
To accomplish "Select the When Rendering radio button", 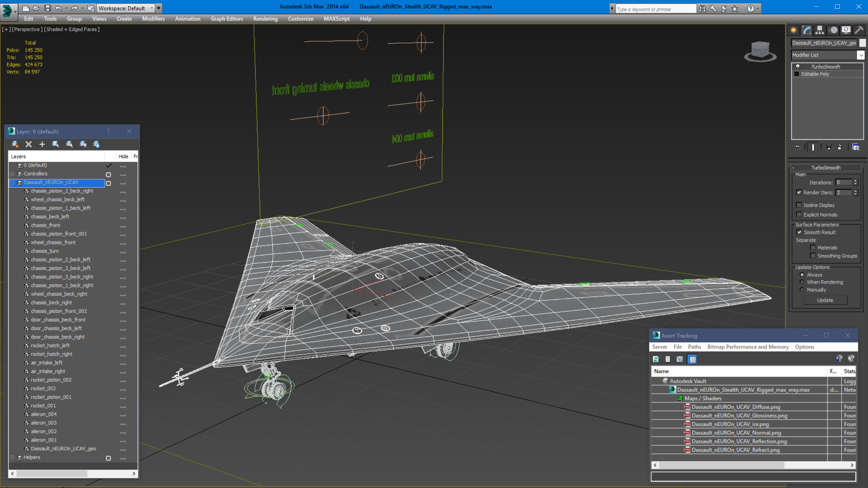I will point(802,282).
